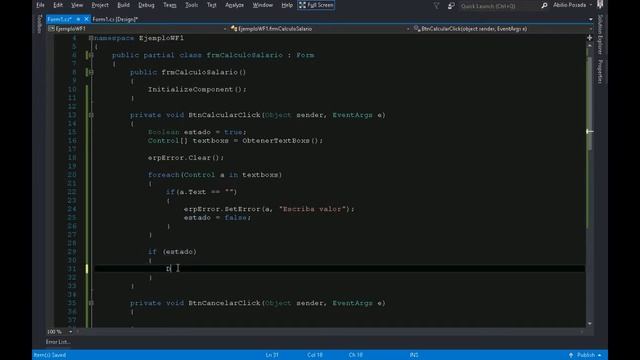The height and width of the screenshot is (360, 640).
Task: Focus the Quick Launch search box
Action: pos(498,6)
